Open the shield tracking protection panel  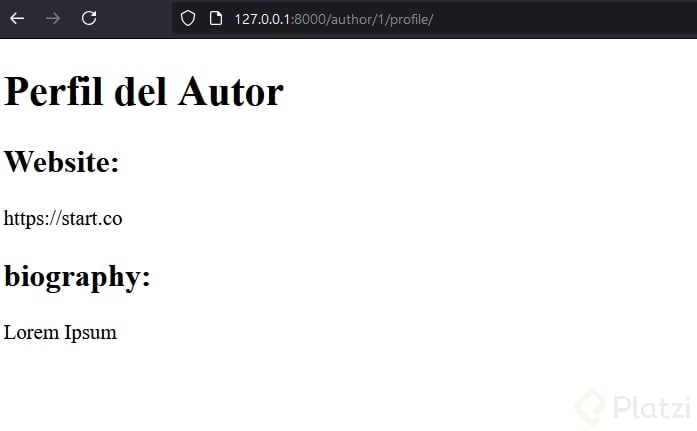click(x=188, y=19)
